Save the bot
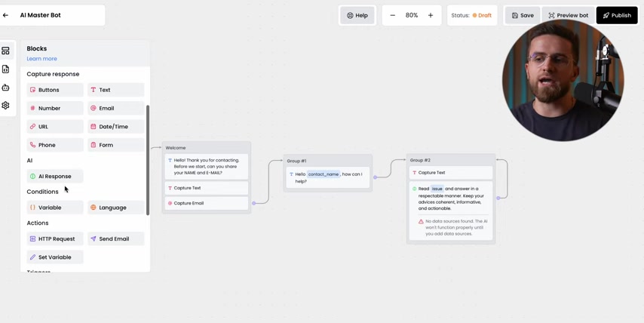This screenshot has width=644, height=323. tap(523, 15)
